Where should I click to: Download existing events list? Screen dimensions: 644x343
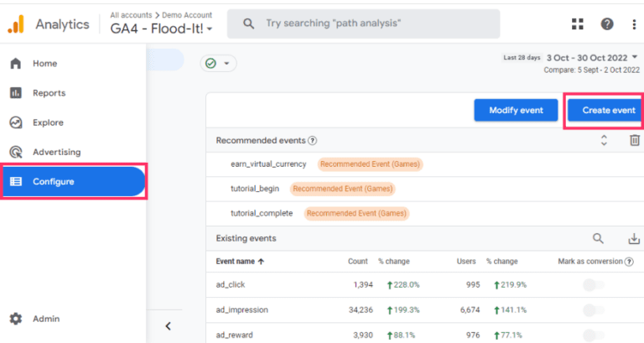[x=634, y=239]
